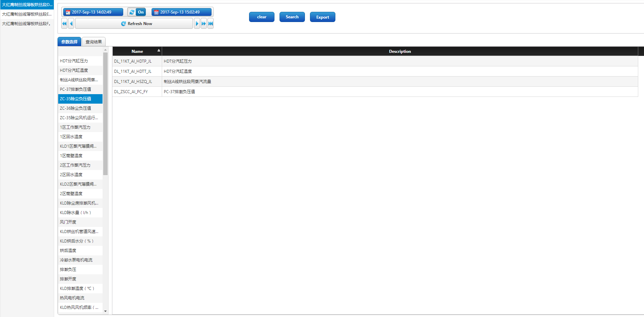This screenshot has height=317, width=644.
Task: Select ZC-35除尘风机运行... list item
Action: point(80,118)
